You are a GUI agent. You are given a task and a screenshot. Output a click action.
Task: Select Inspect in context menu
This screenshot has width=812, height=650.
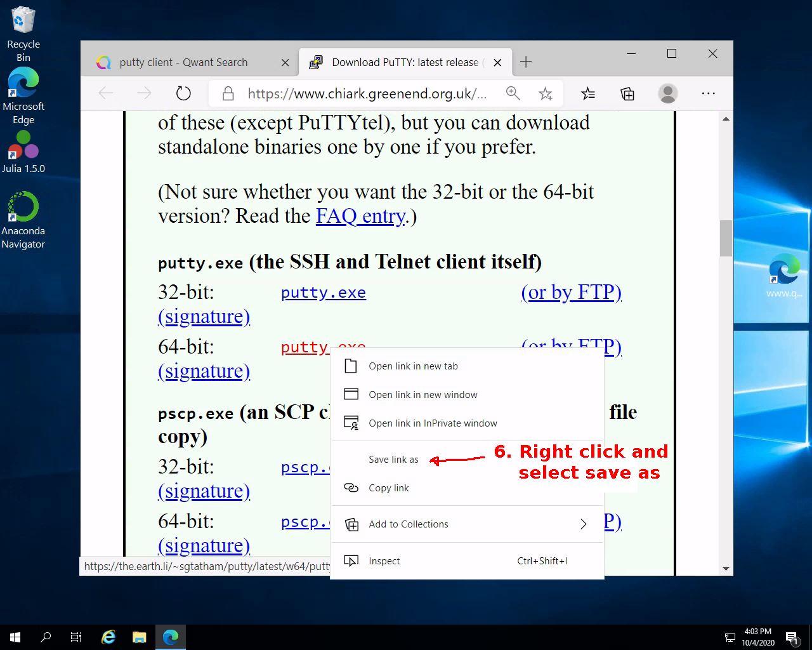467,561
